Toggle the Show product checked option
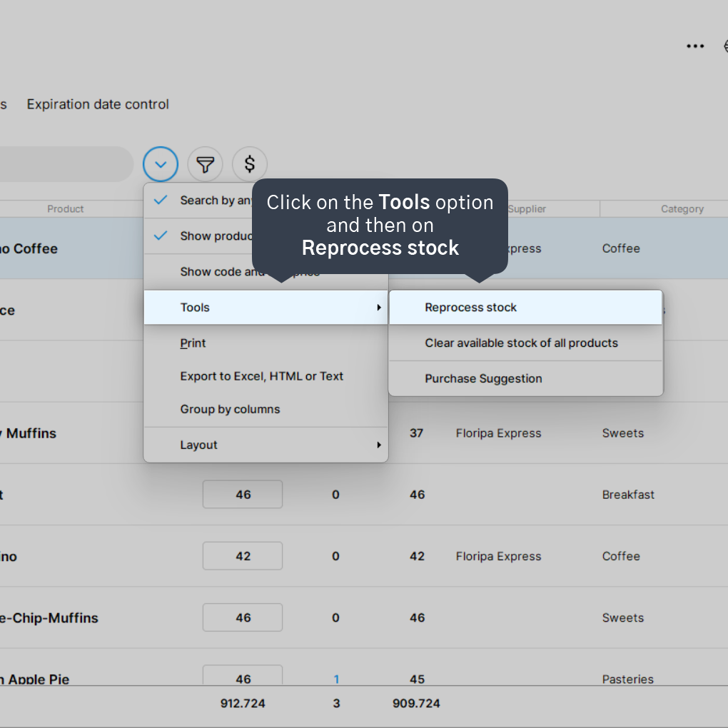Viewport: 728px width, 728px height. tap(198, 236)
